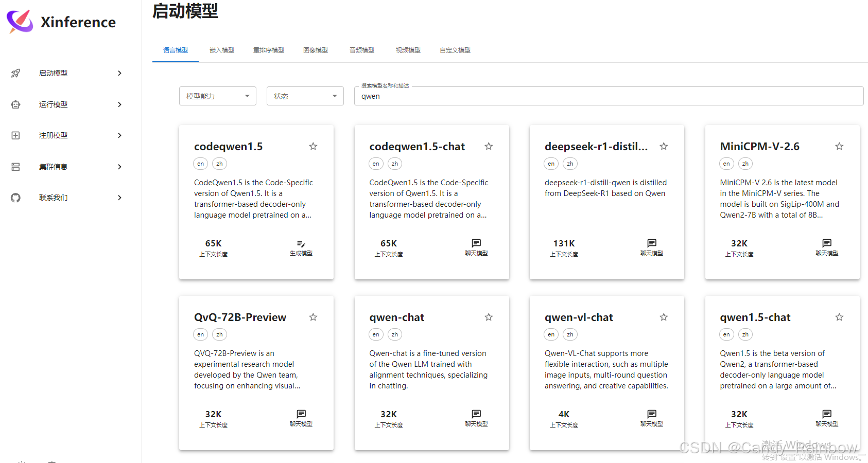Click the robot icon for 运行模型
Image resolution: width=868 pixels, height=463 pixels.
[16, 104]
